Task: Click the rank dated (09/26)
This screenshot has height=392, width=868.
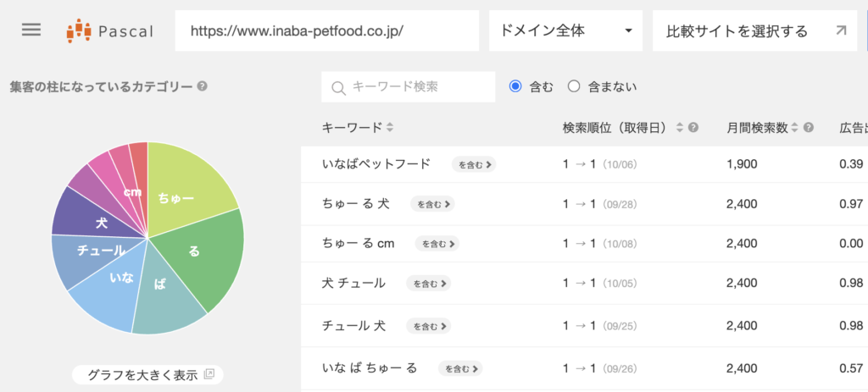Action: [599, 368]
